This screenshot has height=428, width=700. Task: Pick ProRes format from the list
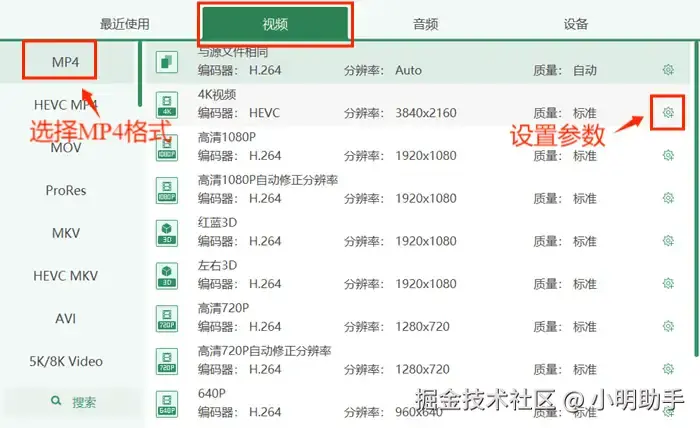[x=66, y=191]
